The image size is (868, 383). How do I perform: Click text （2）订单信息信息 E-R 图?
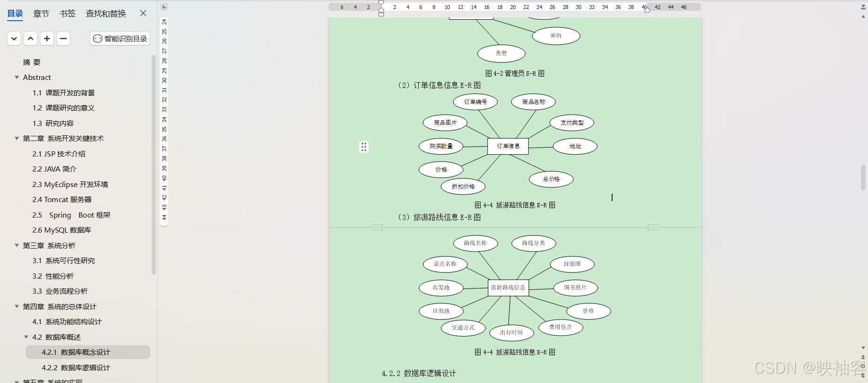(439, 85)
